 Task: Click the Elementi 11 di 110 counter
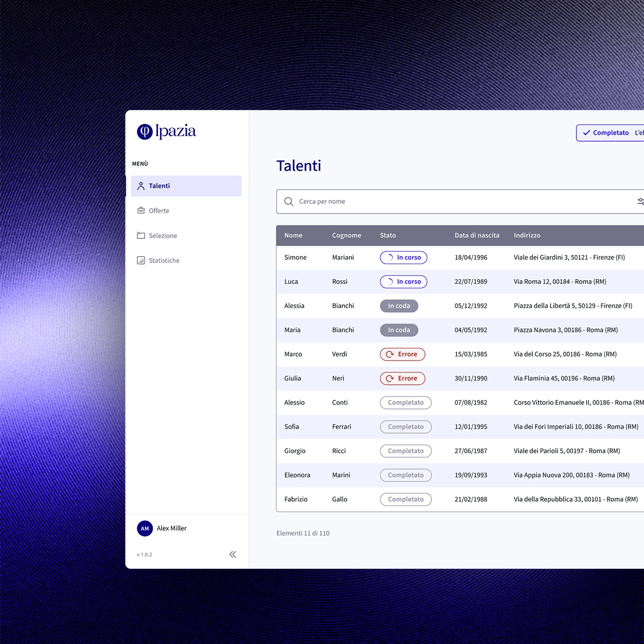[x=303, y=533]
